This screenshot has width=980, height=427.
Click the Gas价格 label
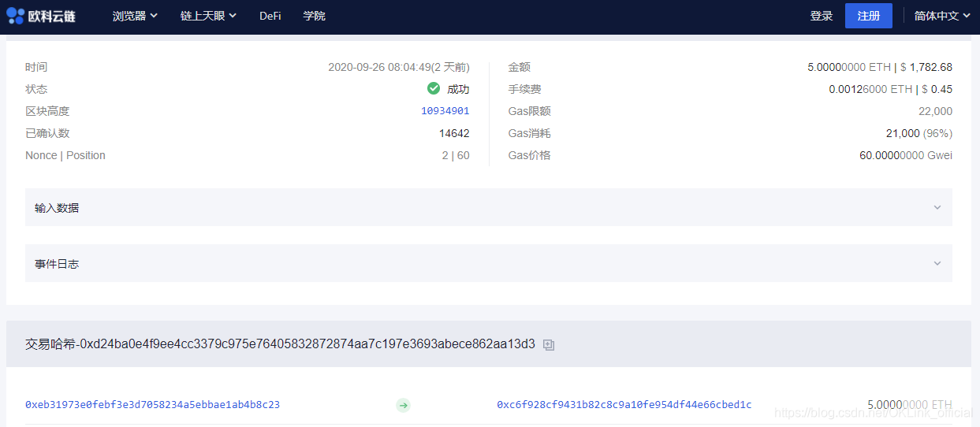coord(530,155)
